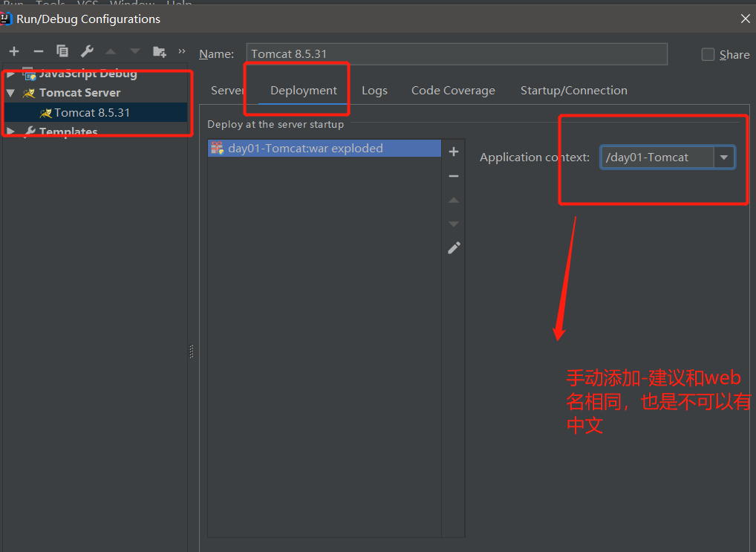Viewport: 756px width, 552px height.
Task: Remove the selected deployment artifact
Action: pos(454,176)
